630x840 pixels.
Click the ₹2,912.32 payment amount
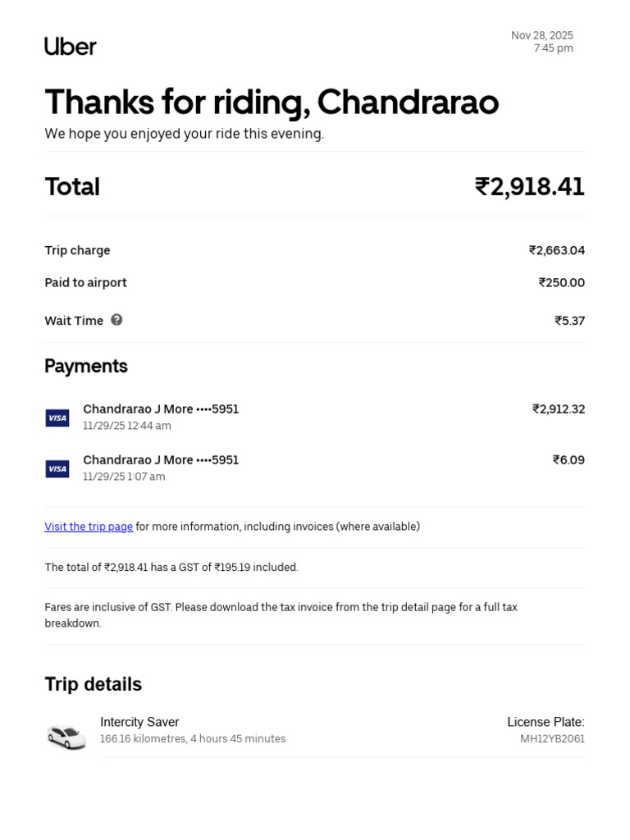pos(558,409)
